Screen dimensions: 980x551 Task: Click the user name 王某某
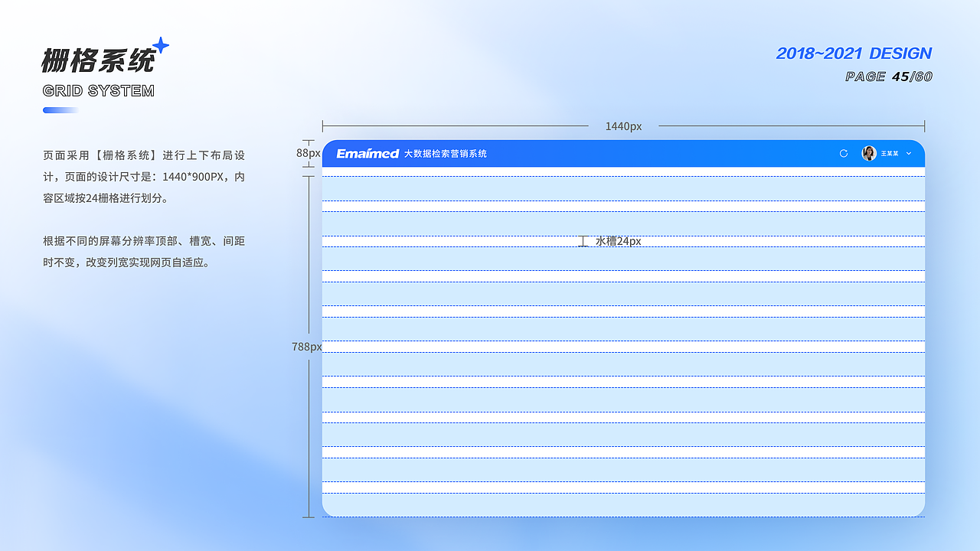click(x=890, y=154)
